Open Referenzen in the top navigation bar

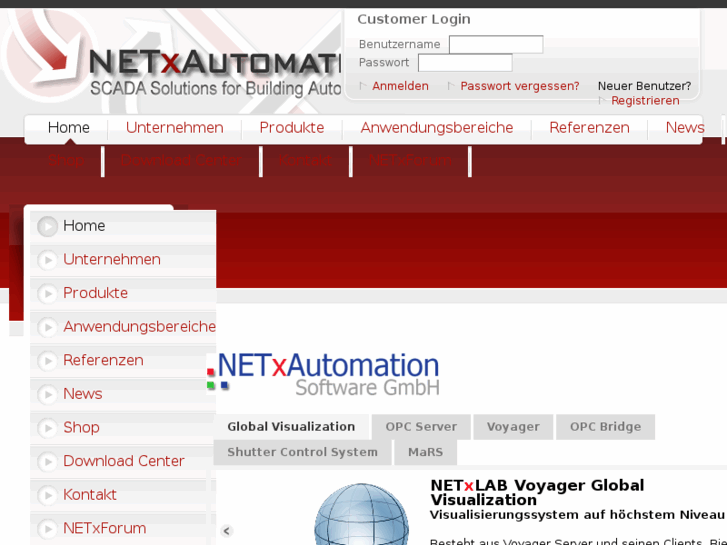589,128
